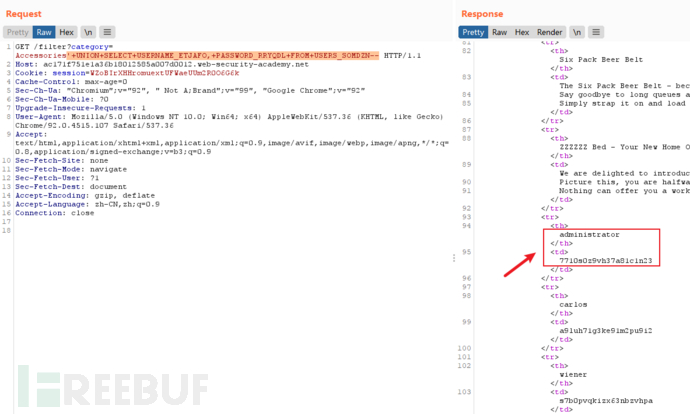This screenshot has width=690, height=414.
Task: Click the Sec-Fetch-Dest: document header
Action: (71, 187)
